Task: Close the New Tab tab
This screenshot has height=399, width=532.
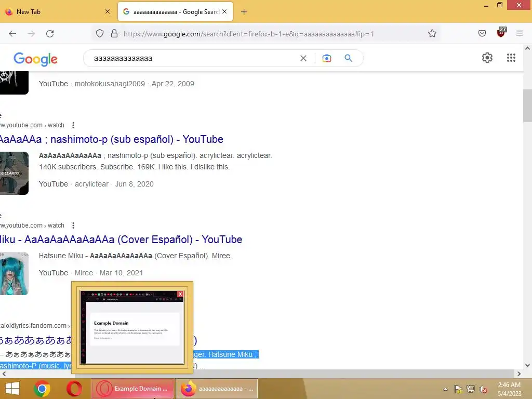Action: coord(108,11)
